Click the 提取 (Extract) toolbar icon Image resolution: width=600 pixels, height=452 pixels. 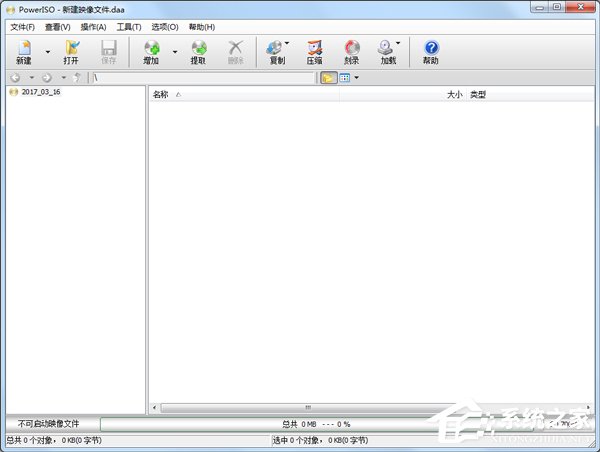tap(199, 52)
